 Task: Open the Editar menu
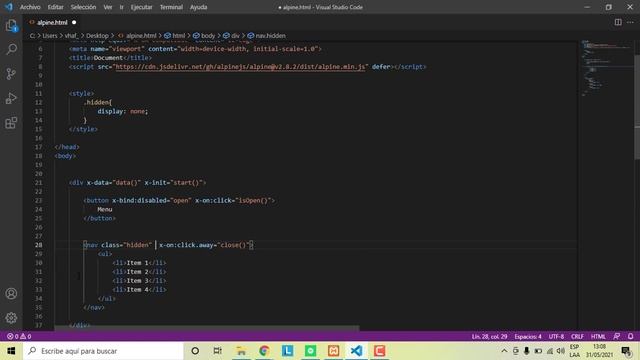(x=56, y=7)
